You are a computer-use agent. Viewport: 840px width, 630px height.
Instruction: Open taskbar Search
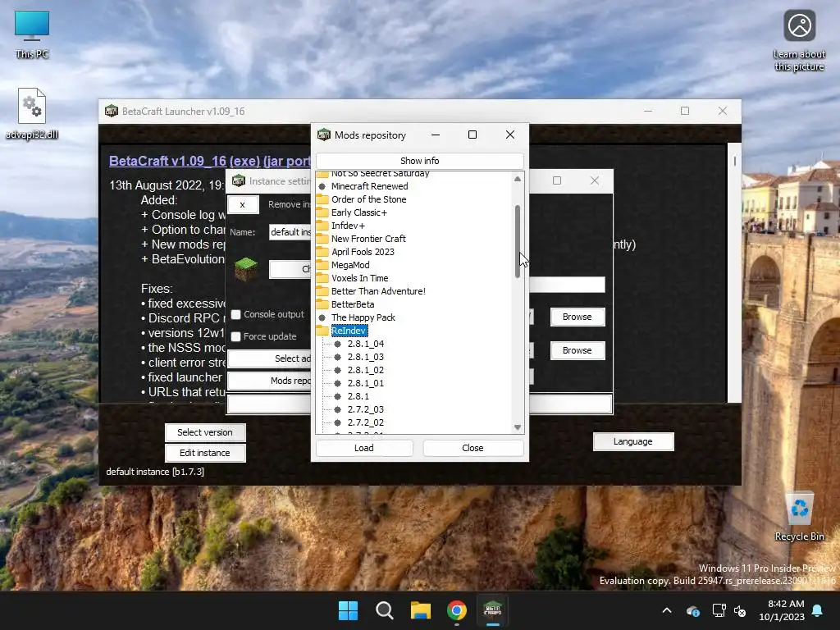pos(384,610)
